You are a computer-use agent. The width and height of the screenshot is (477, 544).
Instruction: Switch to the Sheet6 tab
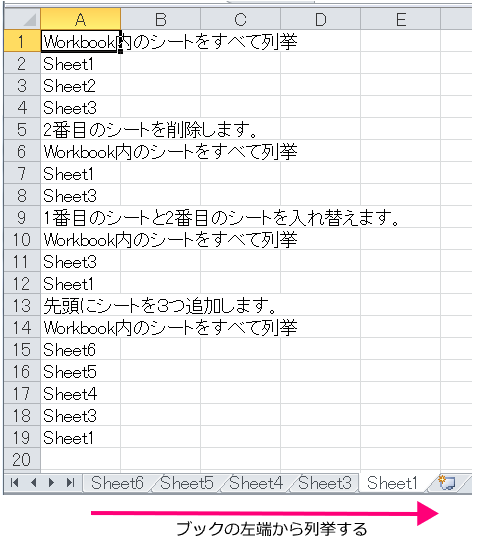pyautogui.click(x=117, y=483)
